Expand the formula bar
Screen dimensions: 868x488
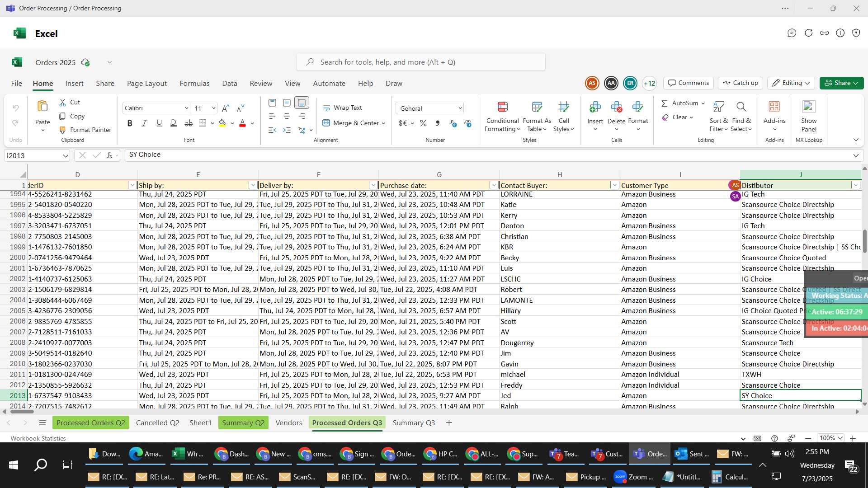click(x=856, y=155)
